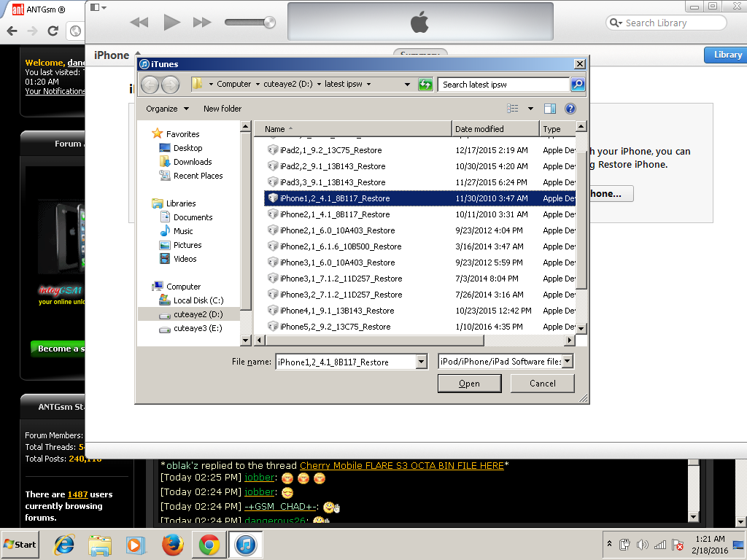Launch Google Chrome from taskbar

click(209, 545)
